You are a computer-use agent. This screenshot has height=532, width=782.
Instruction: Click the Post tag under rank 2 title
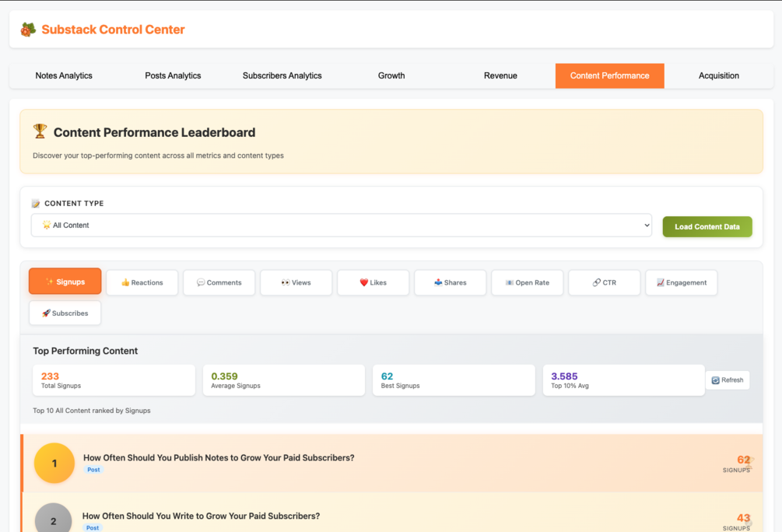click(x=93, y=527)
